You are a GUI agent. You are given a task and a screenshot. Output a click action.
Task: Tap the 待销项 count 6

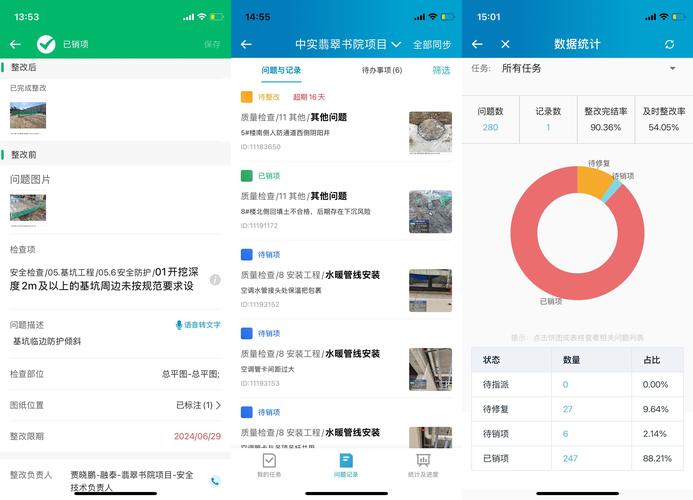565,434
